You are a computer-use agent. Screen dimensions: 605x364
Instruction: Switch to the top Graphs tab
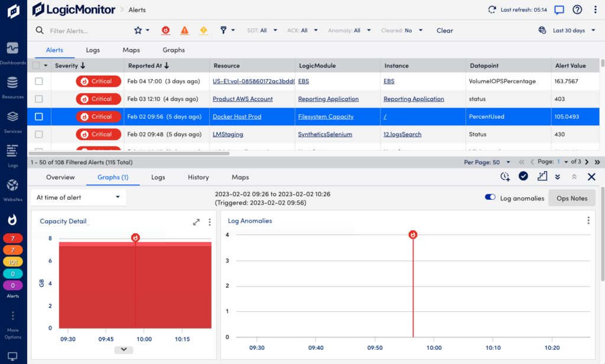[x=174, y=50]
